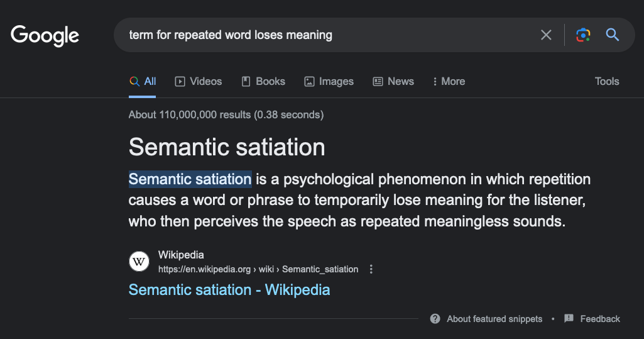This screenshot has height=339, width=644.
Task: Clear the search query text
Action: [x=546, y=35]
